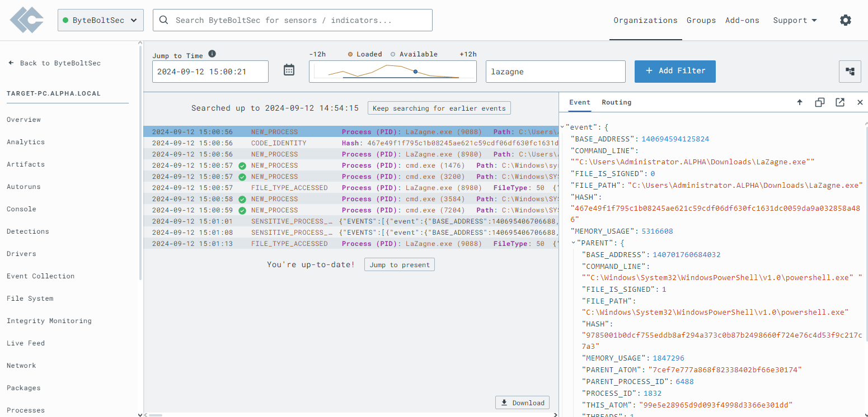Click the timeline position marker dot
Image resolution: width=868 pixels, height=417 pixels.
415,72
